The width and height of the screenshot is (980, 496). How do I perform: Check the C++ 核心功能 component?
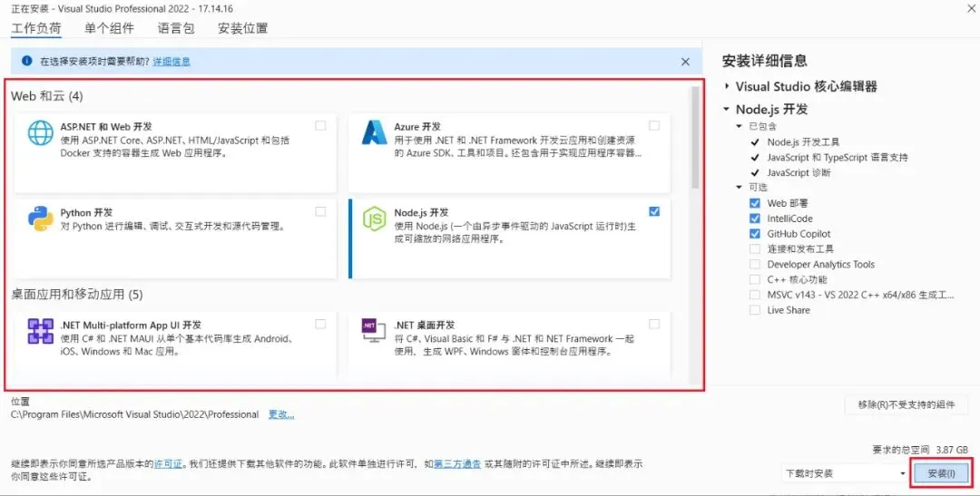pyautogui.click(x=755, y=279)
